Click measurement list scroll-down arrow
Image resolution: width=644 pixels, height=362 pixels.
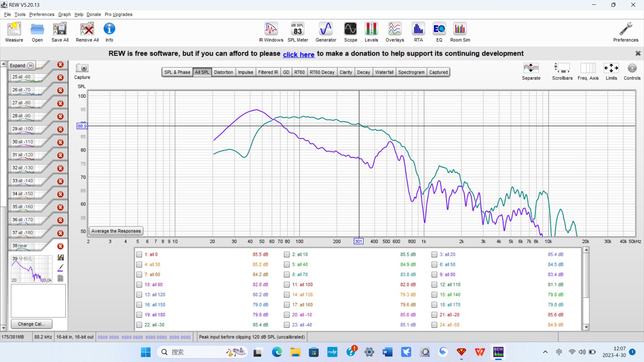(x=3, y=328)
